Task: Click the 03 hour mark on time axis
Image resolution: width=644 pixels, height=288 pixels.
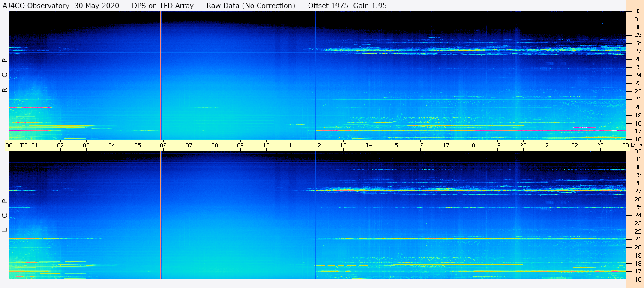Action: [x=86, y=145]
